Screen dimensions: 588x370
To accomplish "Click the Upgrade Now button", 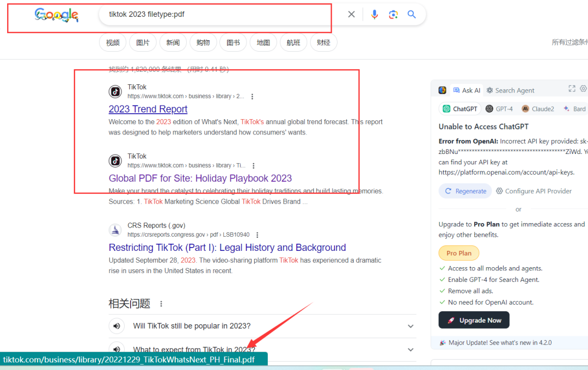I will pos(474,320).
